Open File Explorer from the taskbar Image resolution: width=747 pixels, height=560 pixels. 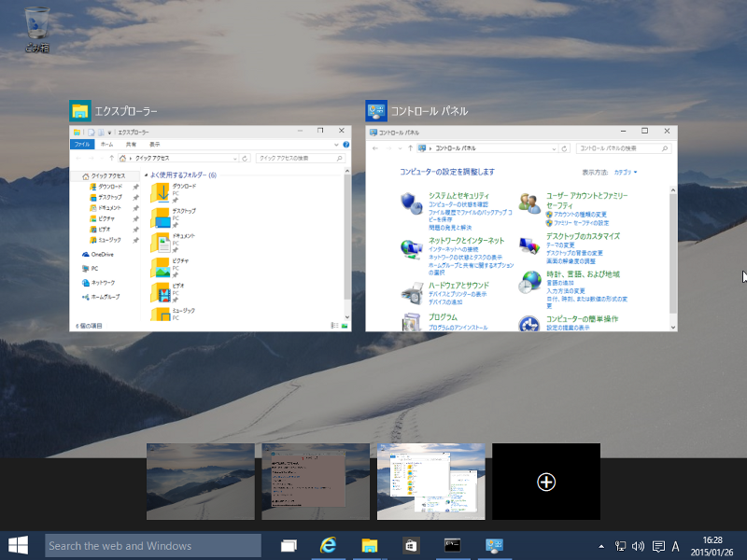click(369, 546)
